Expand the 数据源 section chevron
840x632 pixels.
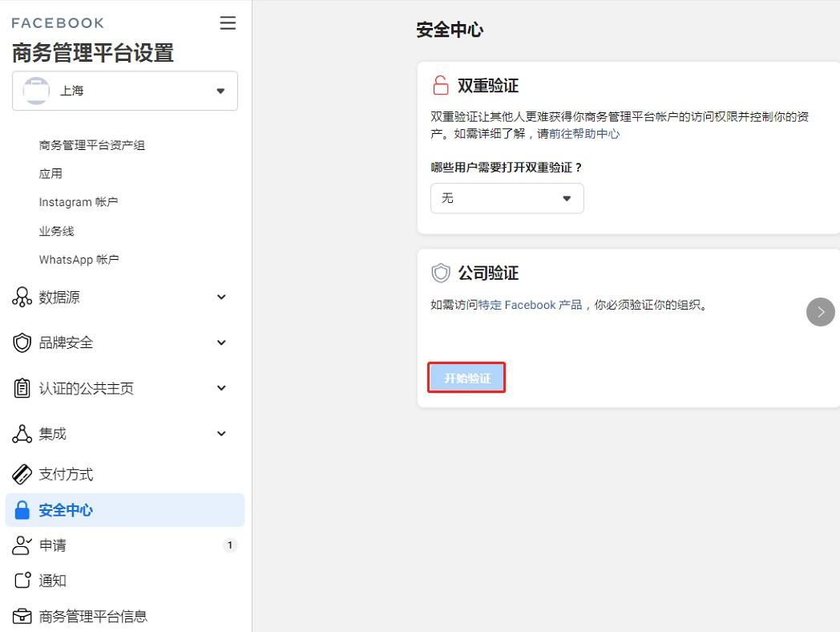(x=221, y=297)
